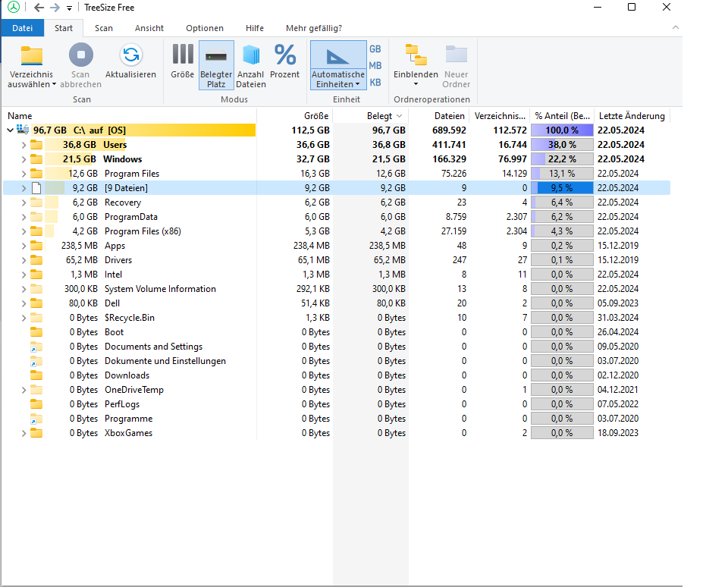Click the 22,2 % bar for Windows
Image resolution: width=728 pixels, height=587 pixels.
[x=562, y=159]
